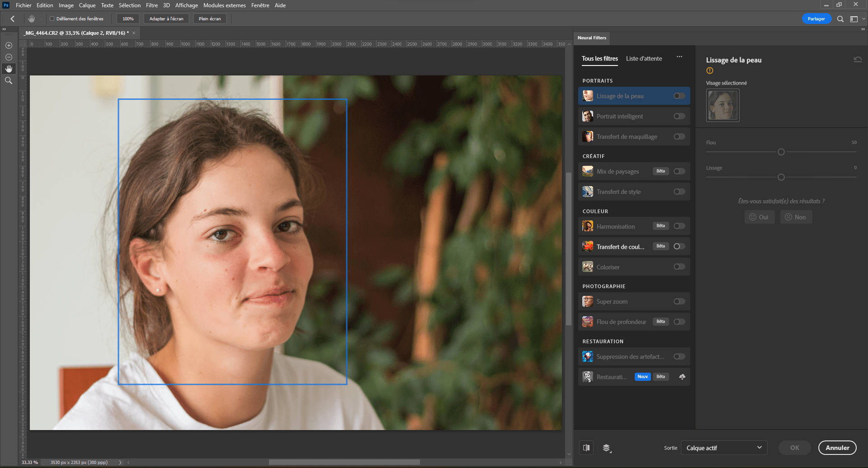
Task: Open the Sortie Calque actif dropdown
Action: [724, 448]
